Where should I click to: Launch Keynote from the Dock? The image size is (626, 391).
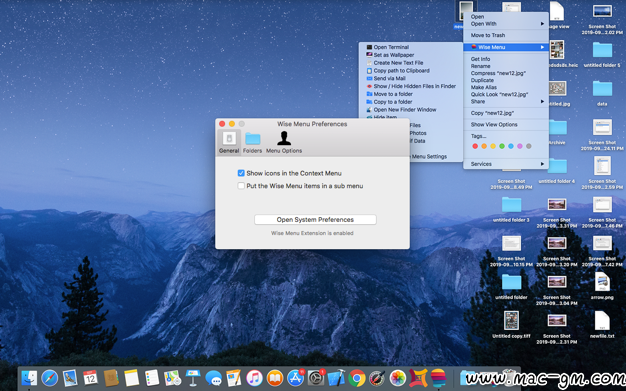(x=193, y=378)
